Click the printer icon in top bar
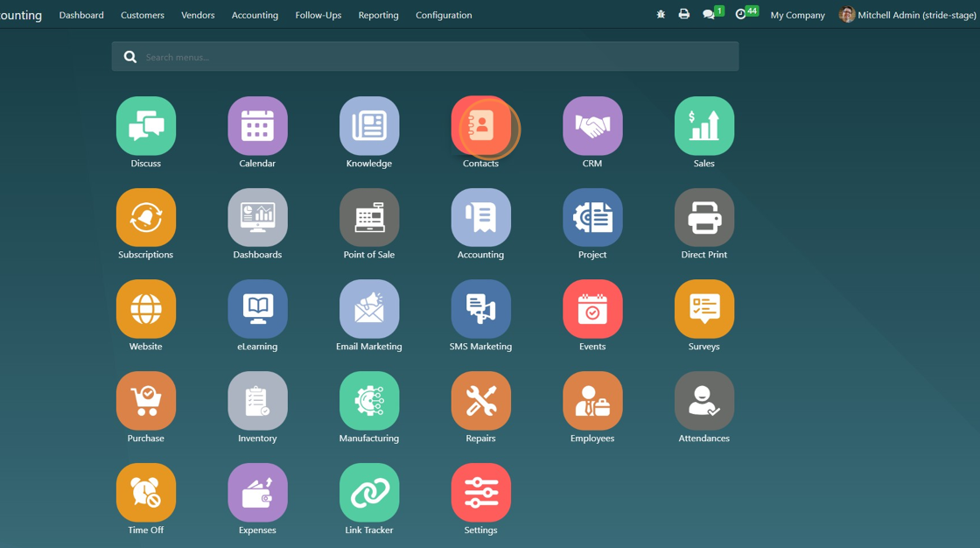This screenshot has height=548, width=980. [683, 14]
